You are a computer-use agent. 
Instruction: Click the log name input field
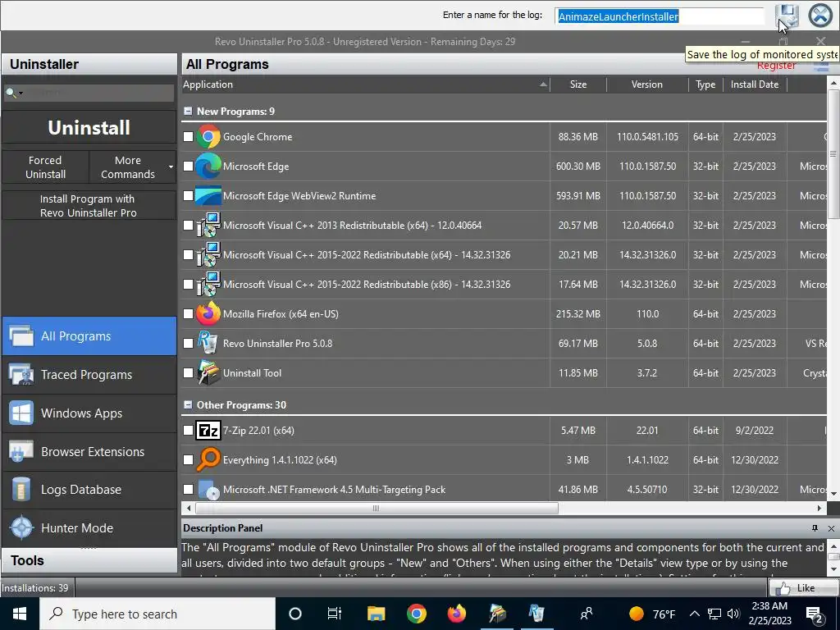[x=660, y=16]
